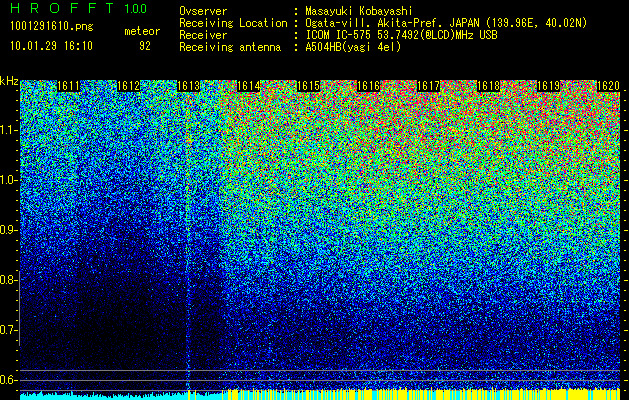Click the 1613 time marker
The width and height of the screenshot is (629, 400).
coord(189,86)
